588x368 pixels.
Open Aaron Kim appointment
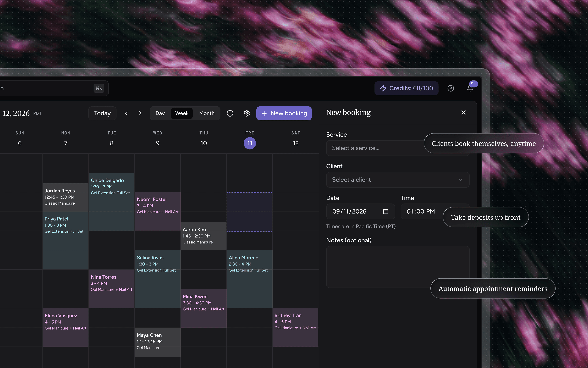pos(204,236)
